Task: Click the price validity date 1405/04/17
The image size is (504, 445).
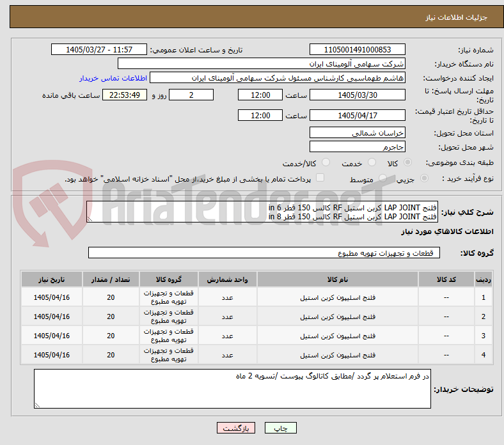Action: (x=357, y=115)
